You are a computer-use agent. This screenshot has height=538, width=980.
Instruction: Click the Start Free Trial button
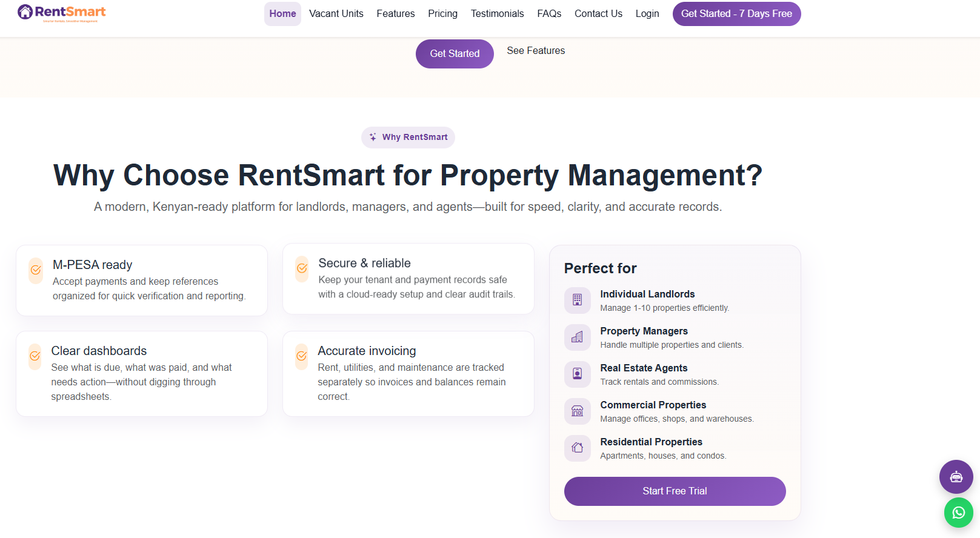click(x=675, y=491)
